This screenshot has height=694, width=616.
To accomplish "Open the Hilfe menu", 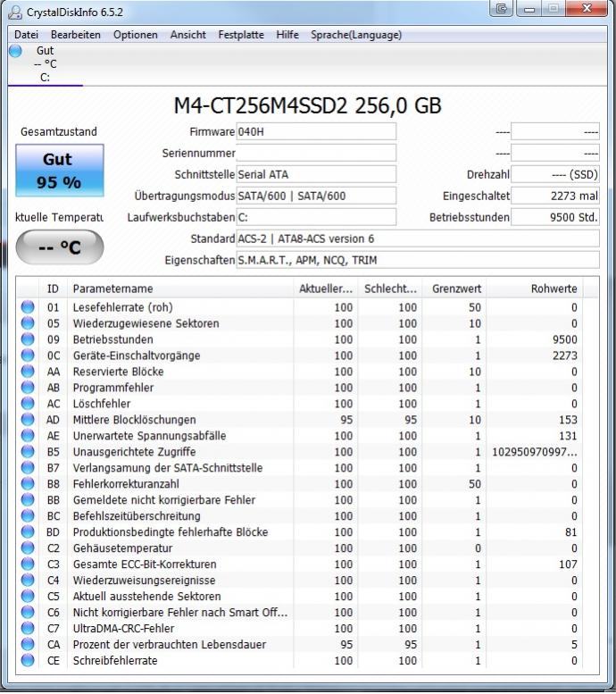I will click(x=287, y=35).
